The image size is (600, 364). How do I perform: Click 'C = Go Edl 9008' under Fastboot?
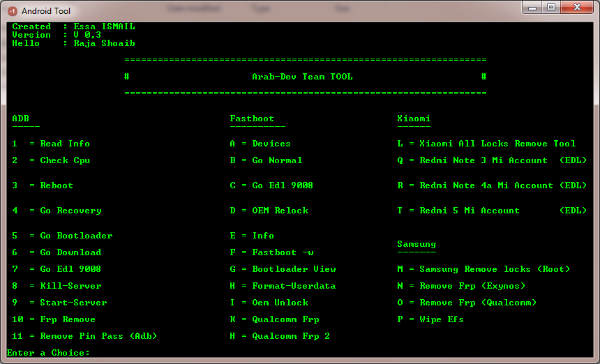pos(271,185)
